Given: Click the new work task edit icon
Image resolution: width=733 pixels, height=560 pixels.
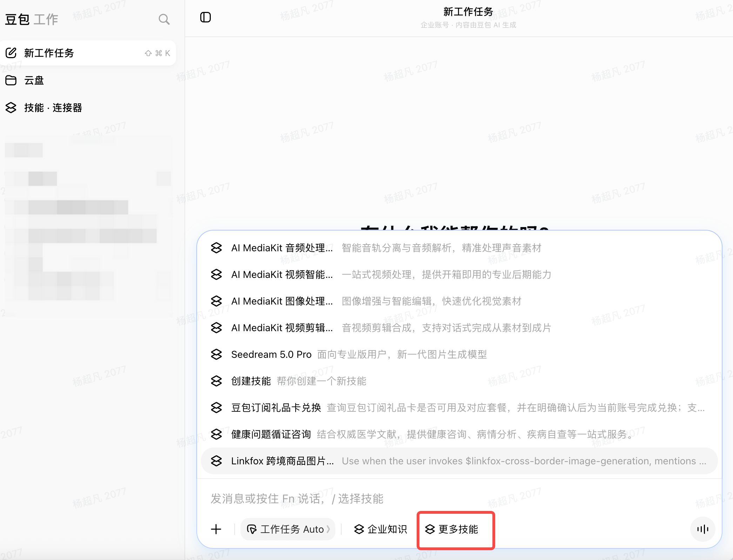Looking at the screenshot, I should (x=11, y=53).
